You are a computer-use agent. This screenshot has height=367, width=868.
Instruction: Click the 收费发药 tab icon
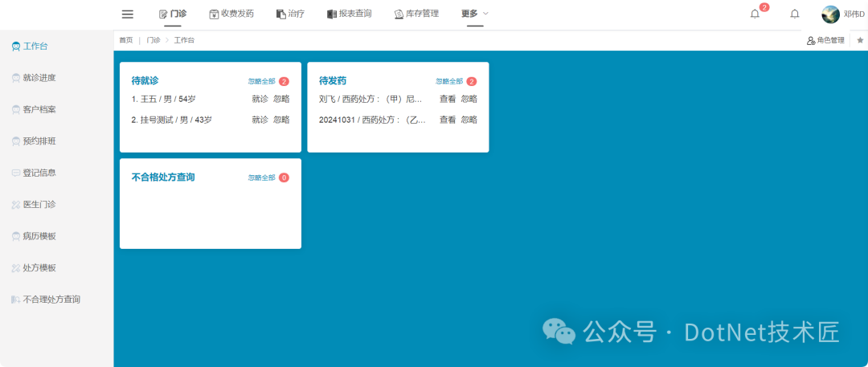pyautogui.click(x=215, y=14)
